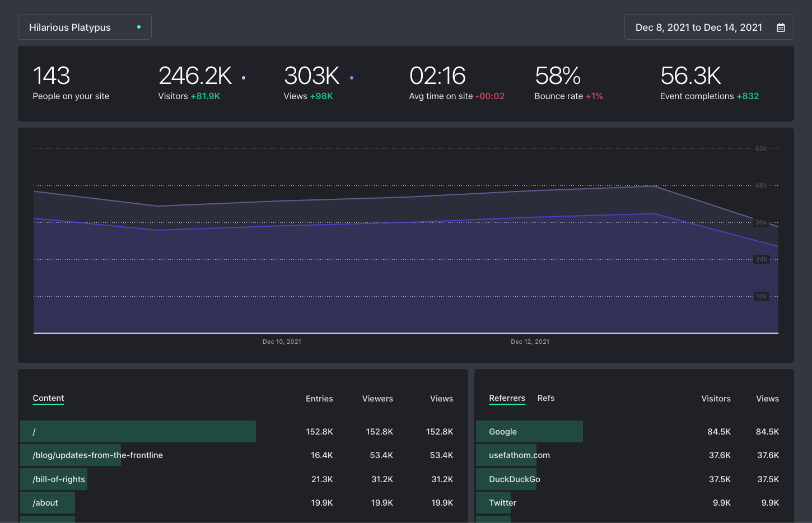812x523 pixels.
Task: Toggle the Views series dot indicator
Action: click(x=352, y=78)
